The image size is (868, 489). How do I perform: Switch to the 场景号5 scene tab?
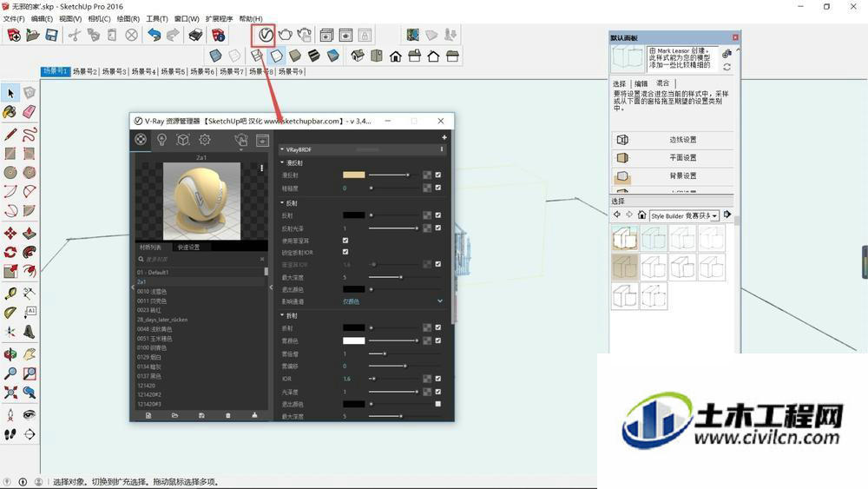[x=173, y=71]
